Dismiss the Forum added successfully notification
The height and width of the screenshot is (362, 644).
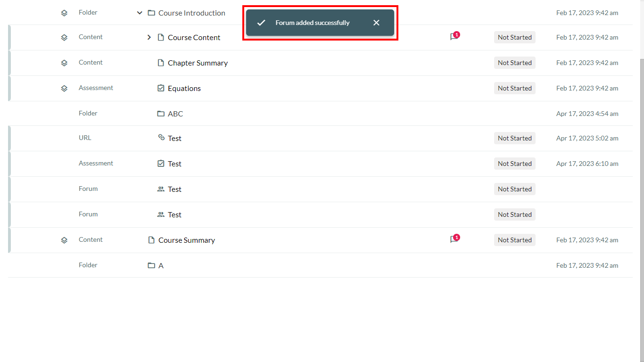[376, 23]
